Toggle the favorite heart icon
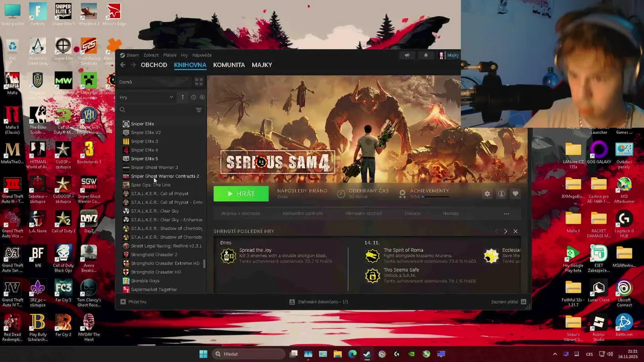Screen dimensions: 644x362 tap(515, 194)
